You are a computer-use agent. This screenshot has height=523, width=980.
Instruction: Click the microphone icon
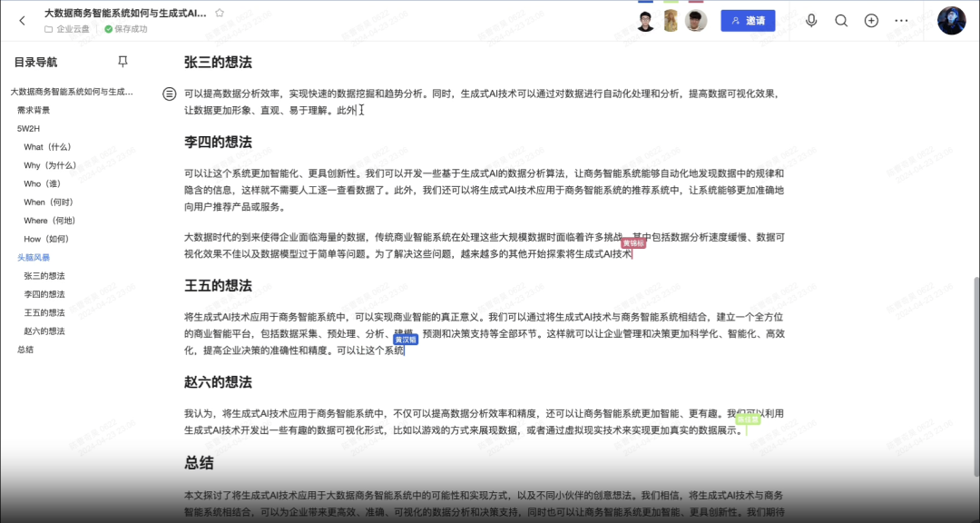(x=811, y=21)
